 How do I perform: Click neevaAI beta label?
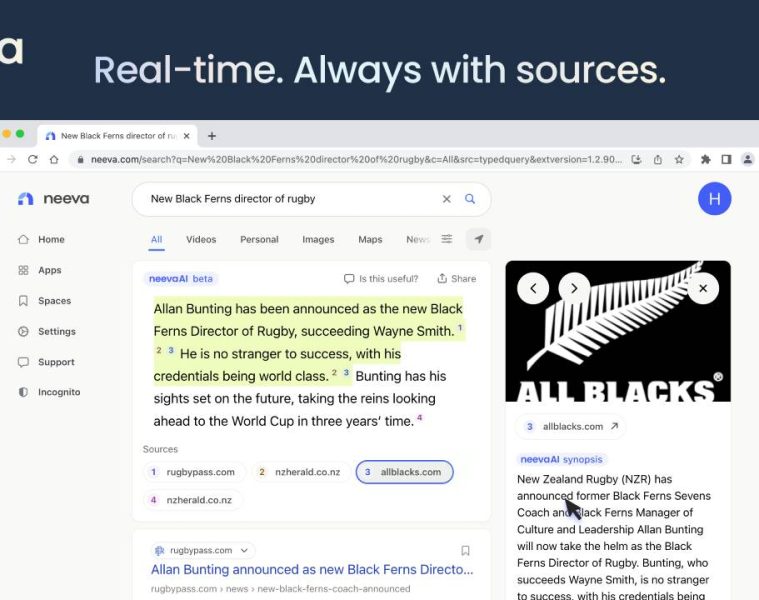tap(181, 279)
